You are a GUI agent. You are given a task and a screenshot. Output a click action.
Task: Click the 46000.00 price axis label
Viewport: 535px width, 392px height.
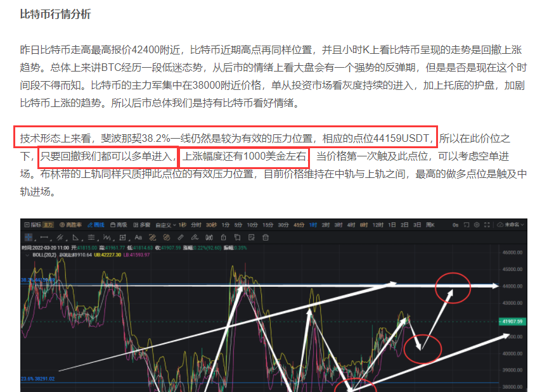[512, 253]
